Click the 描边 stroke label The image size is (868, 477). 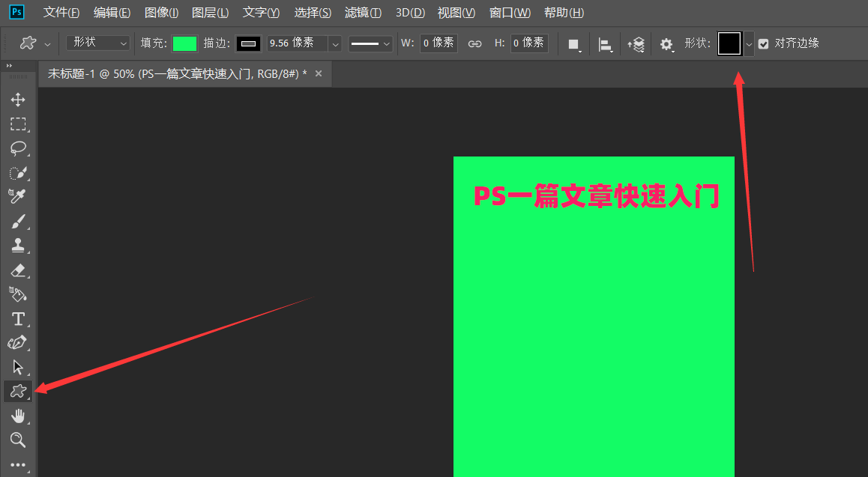(217, 43)
